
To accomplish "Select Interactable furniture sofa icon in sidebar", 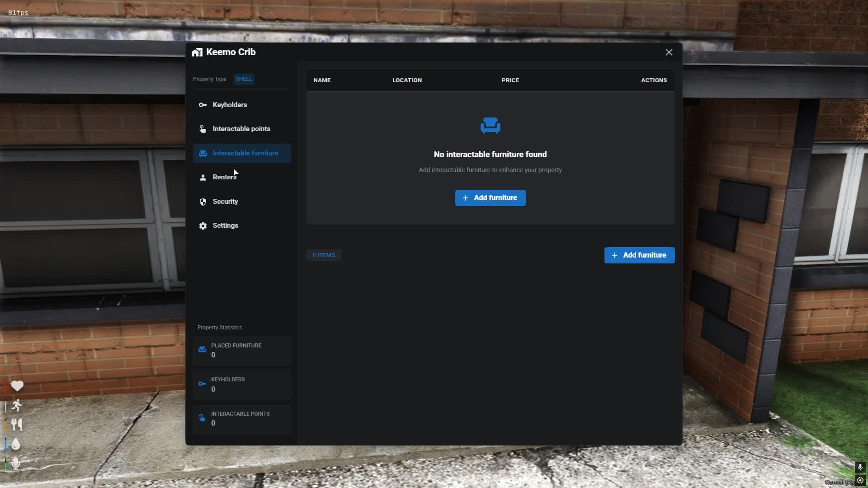I will pos(203,154).
